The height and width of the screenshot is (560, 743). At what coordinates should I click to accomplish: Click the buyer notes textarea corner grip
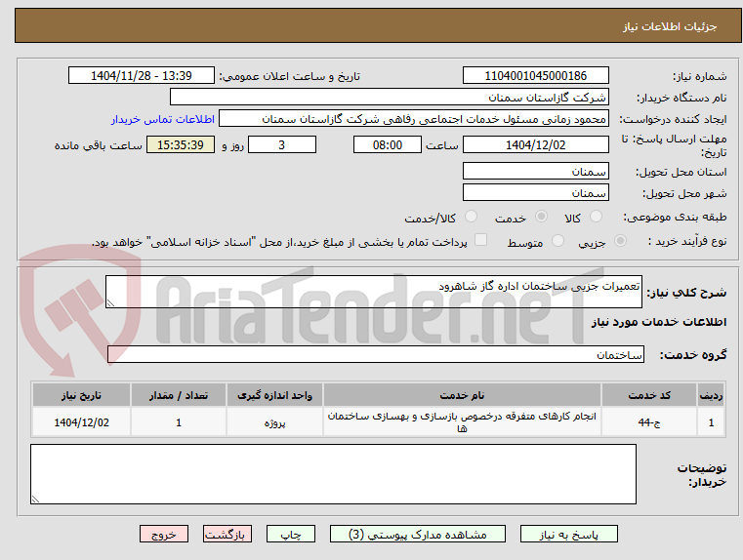35,499
